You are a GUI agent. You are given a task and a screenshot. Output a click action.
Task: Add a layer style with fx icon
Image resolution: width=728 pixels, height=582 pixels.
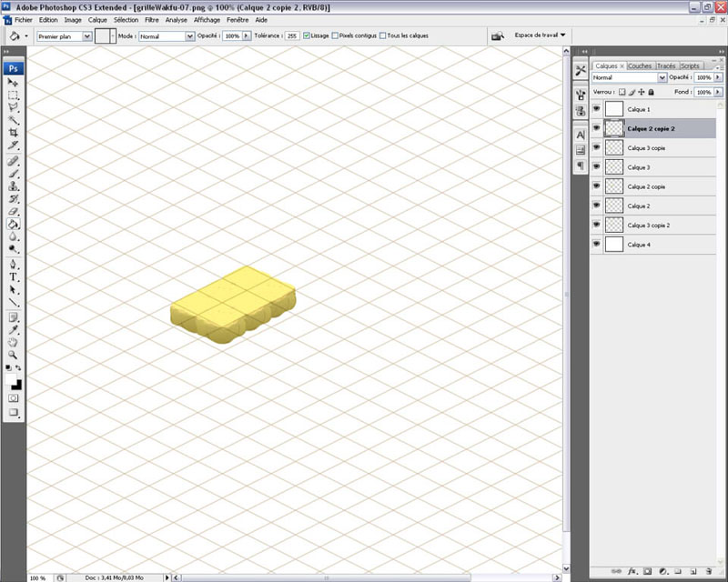coord(632,571)
